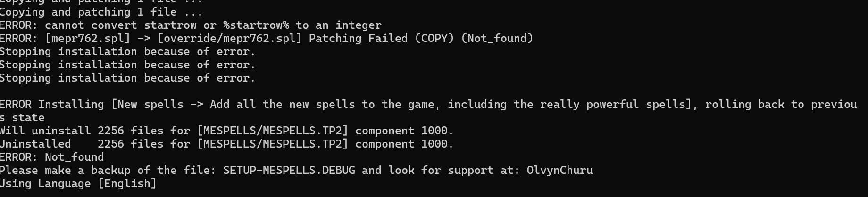This screenshot has width=868, height=197.
Task: Click the first 'Stopping installation because of error' line
Action: 127,51
